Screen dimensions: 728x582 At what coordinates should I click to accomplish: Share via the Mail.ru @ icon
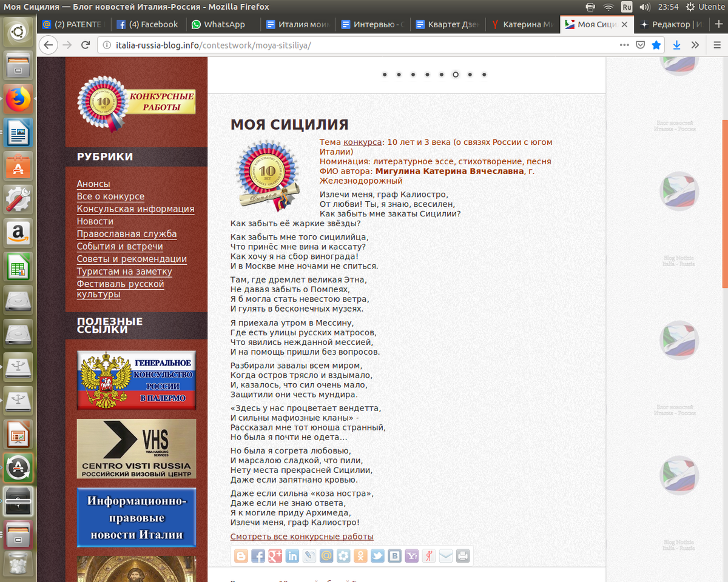pos(326,556)
